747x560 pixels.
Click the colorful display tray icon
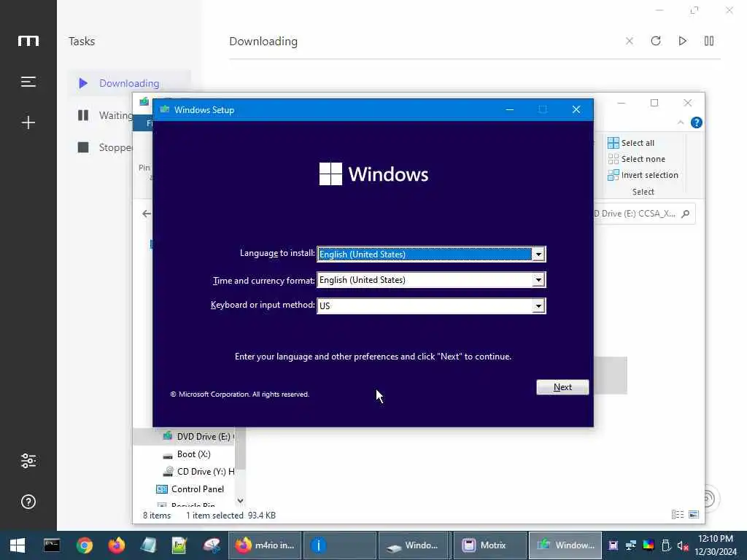[649, 545]
